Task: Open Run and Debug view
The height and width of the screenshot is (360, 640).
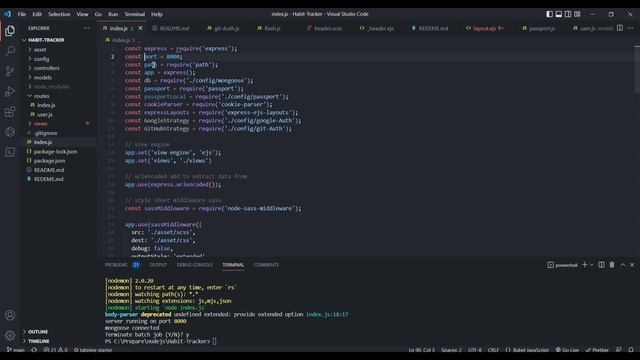Action: pyautogui.click(x=10, y=91)
